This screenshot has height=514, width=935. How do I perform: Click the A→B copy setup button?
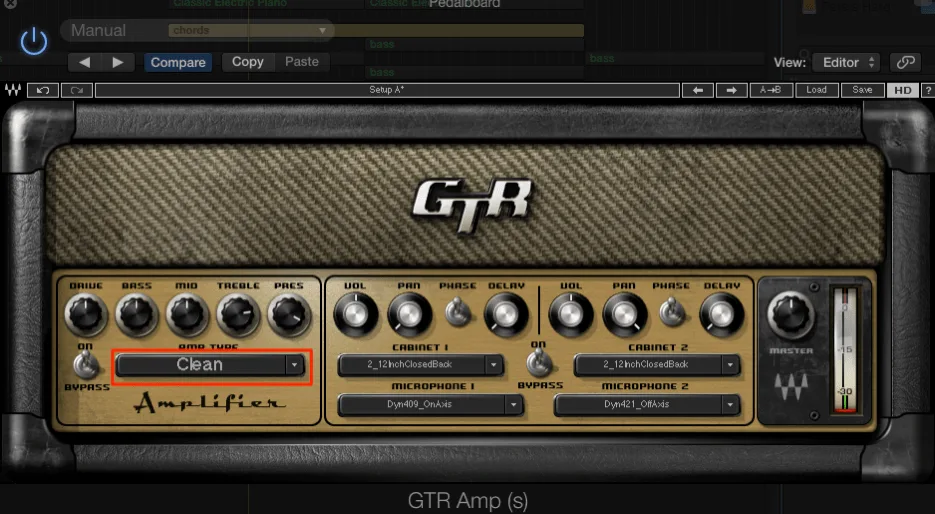[x=771, y=90]
